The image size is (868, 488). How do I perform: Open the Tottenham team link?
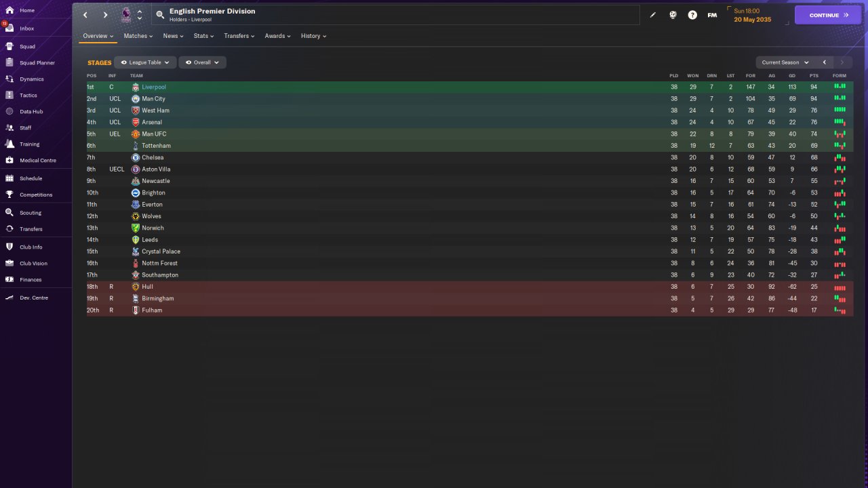click(x=156, y=146)
